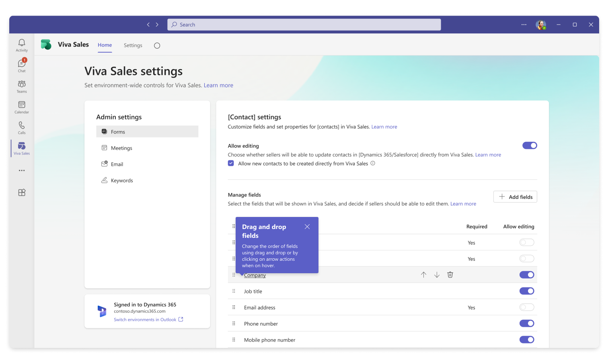This screenshot has height=364, width=608.
Task: Toggle Allow editing in second field row
Action: (527, 259)
